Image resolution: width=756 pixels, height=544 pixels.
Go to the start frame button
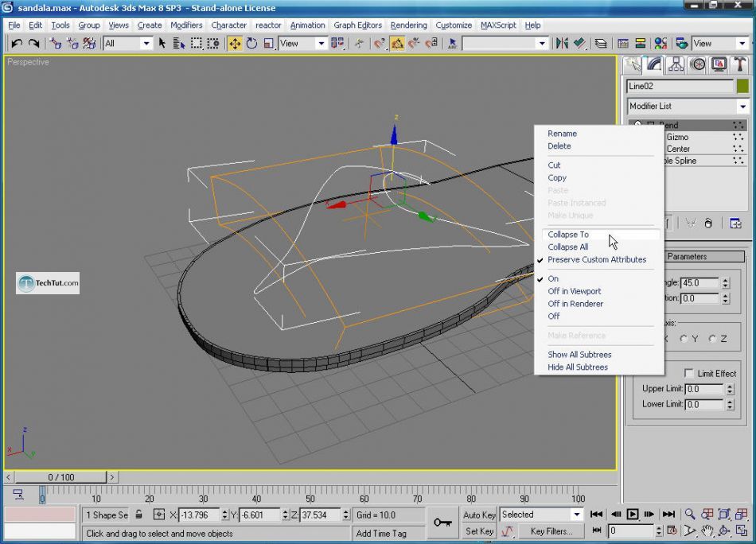coord(596,514)
